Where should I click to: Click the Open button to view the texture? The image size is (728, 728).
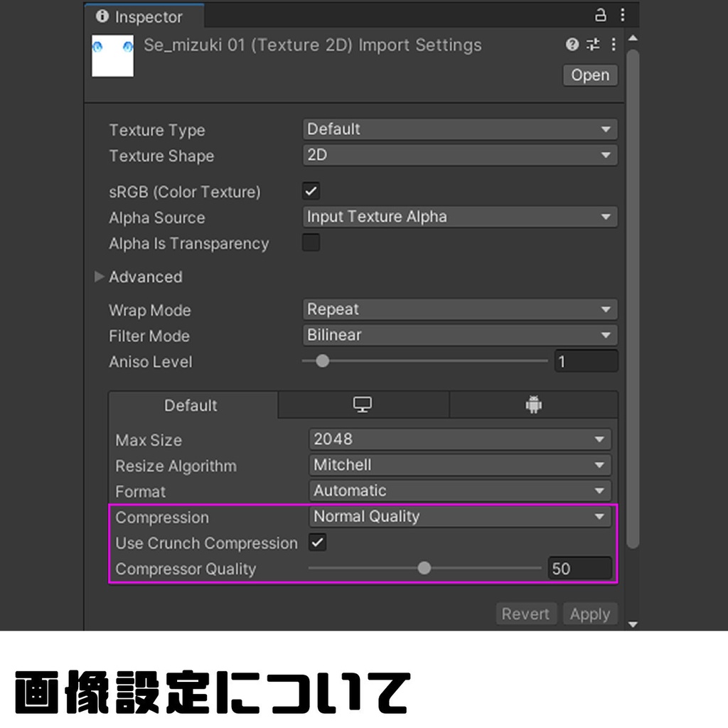589,75
